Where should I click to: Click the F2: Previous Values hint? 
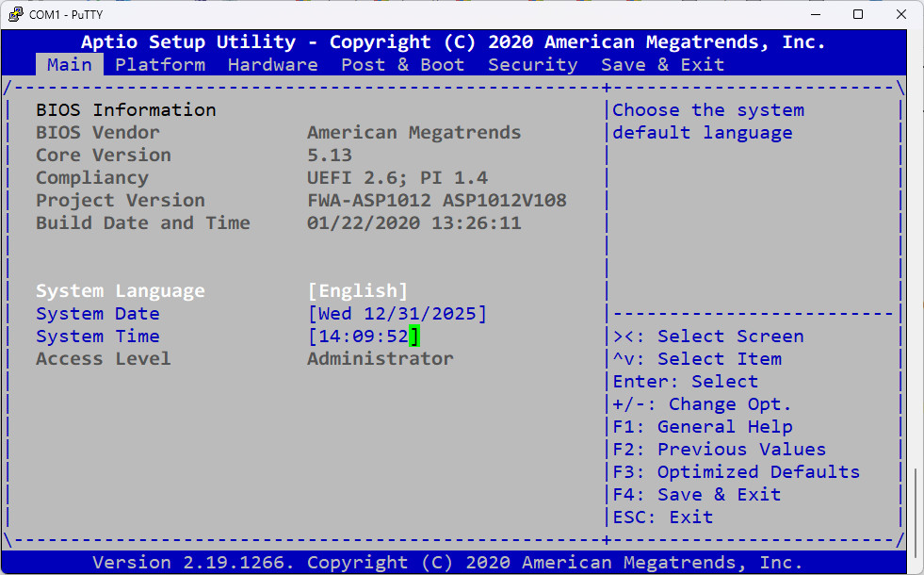[x=719, y=450]
